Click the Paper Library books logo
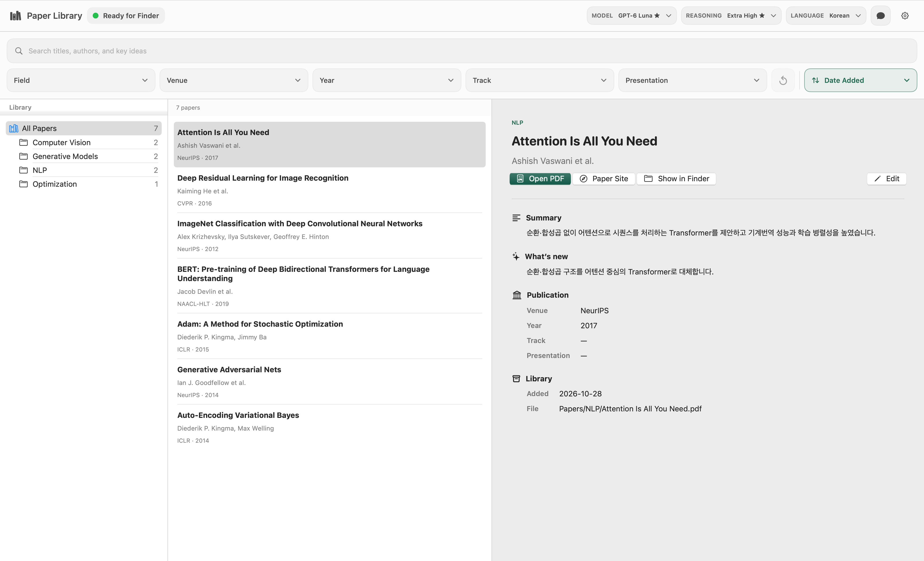The image size is (924, 561). [15, 16]
